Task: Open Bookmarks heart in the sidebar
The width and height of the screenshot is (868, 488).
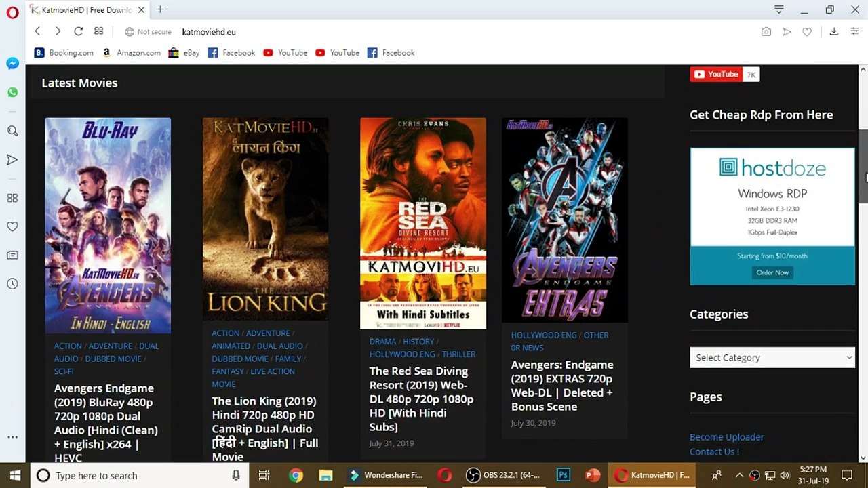Action: [12, 226]
